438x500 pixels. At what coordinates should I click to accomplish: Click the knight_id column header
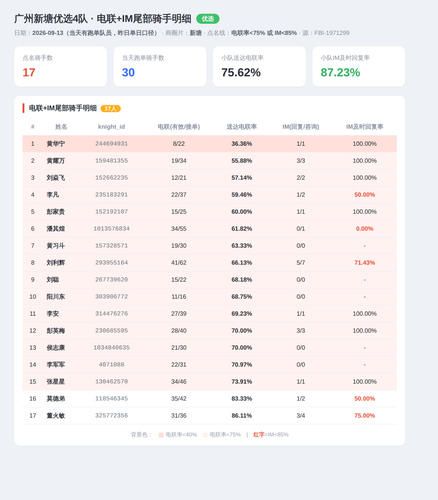(111, 127)
